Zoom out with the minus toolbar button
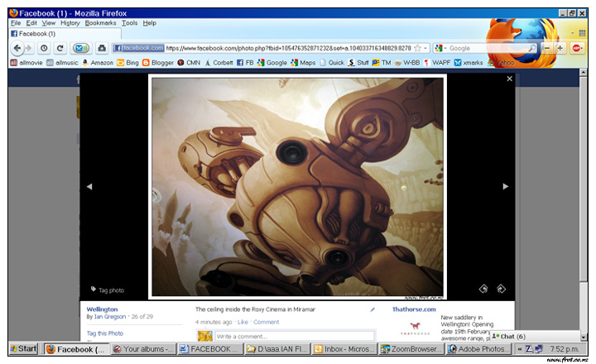 (x=547, y=48)
